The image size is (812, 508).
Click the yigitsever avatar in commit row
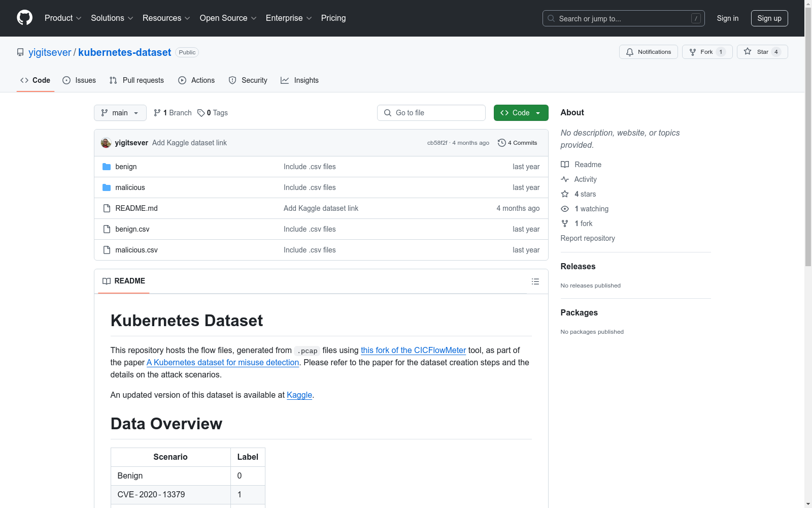click(x=106, y=143)
